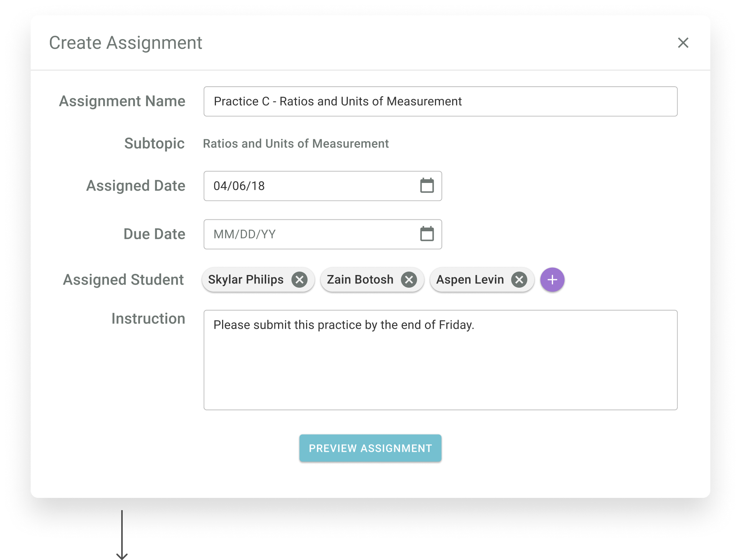Close the Create Assignment dialog
741x560 pixels.
tap(683, 43)
